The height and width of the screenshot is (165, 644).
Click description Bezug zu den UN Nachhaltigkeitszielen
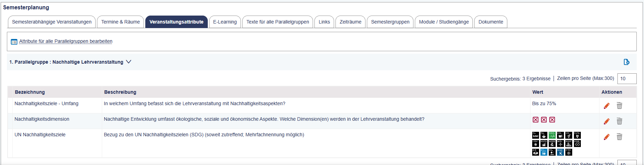(x=204, y=135)
